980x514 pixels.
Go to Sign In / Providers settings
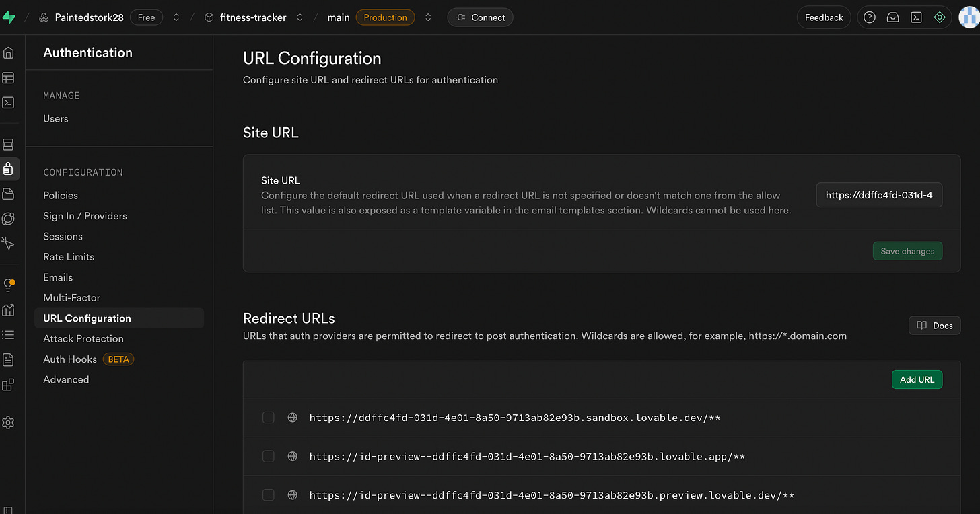point(85,216)
